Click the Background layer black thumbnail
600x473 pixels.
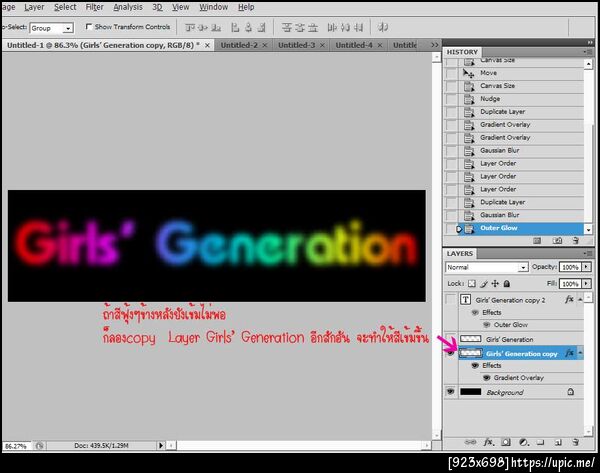pyautogui.click(x=470, y=391)
